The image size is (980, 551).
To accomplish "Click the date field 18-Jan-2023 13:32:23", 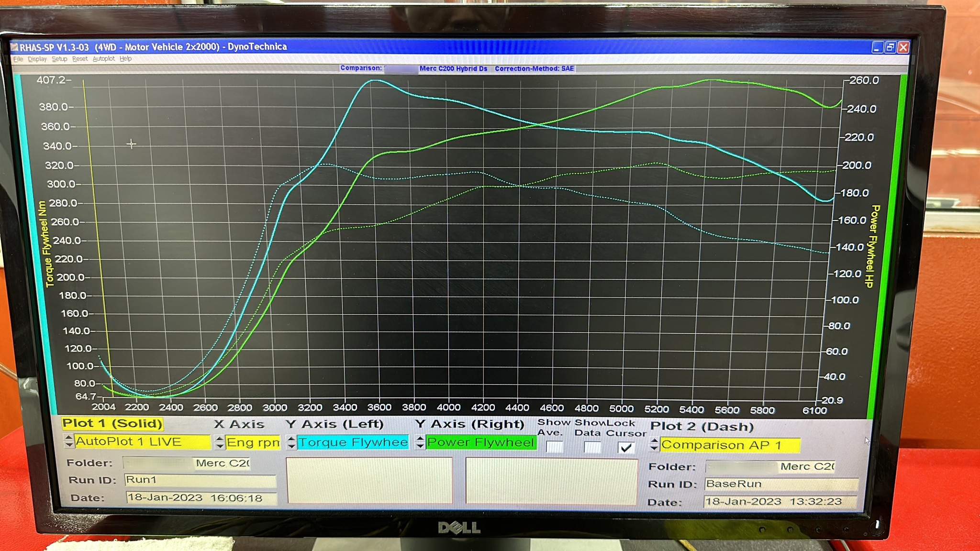I will 780,502.
